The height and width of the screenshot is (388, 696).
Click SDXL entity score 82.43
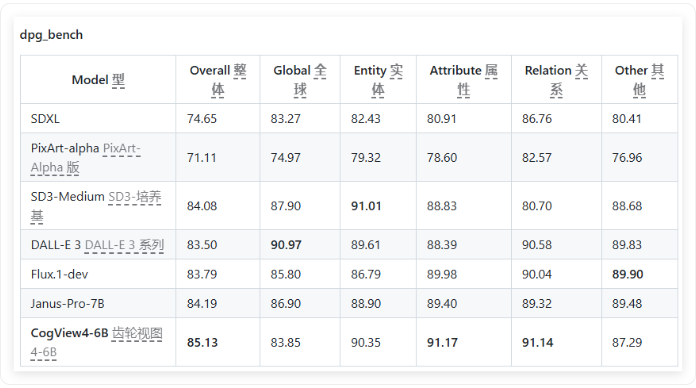[366, 119]
